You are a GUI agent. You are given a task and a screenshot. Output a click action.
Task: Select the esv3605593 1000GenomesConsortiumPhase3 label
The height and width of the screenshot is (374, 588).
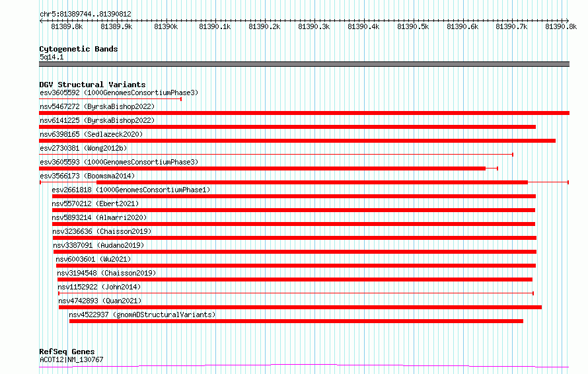tap(119, 162)
